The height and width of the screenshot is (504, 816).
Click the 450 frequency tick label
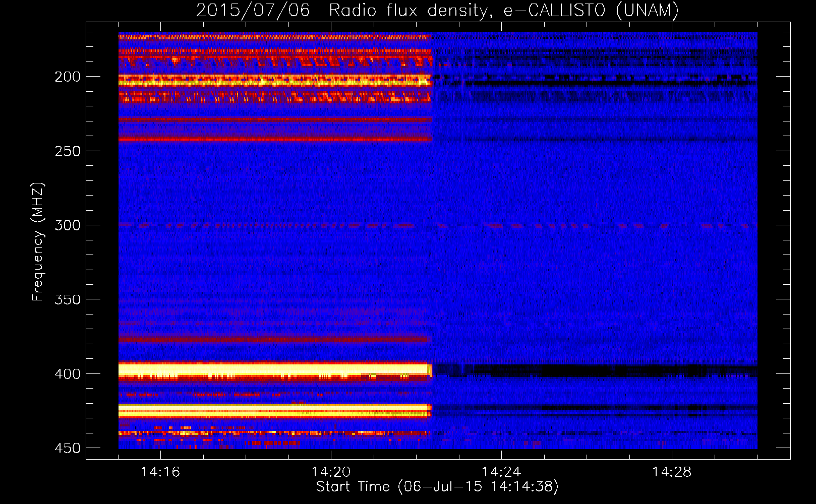click(x=68, y=448)
